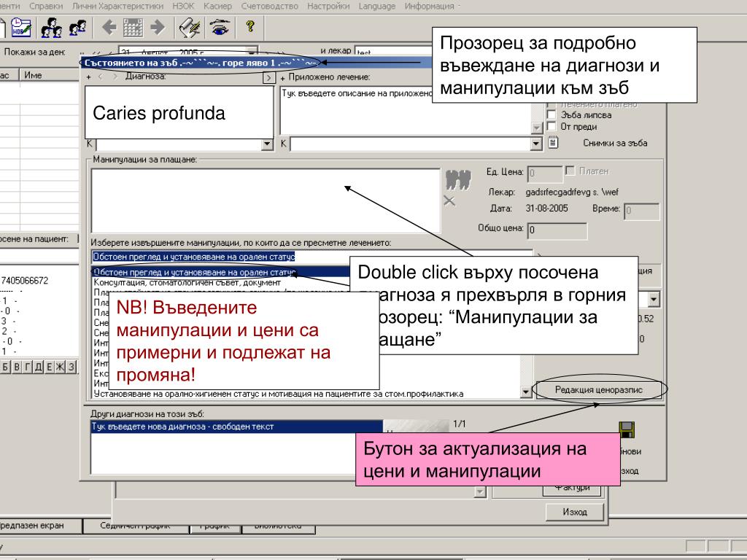Click the patient number 7405066672

coord(25,281)
